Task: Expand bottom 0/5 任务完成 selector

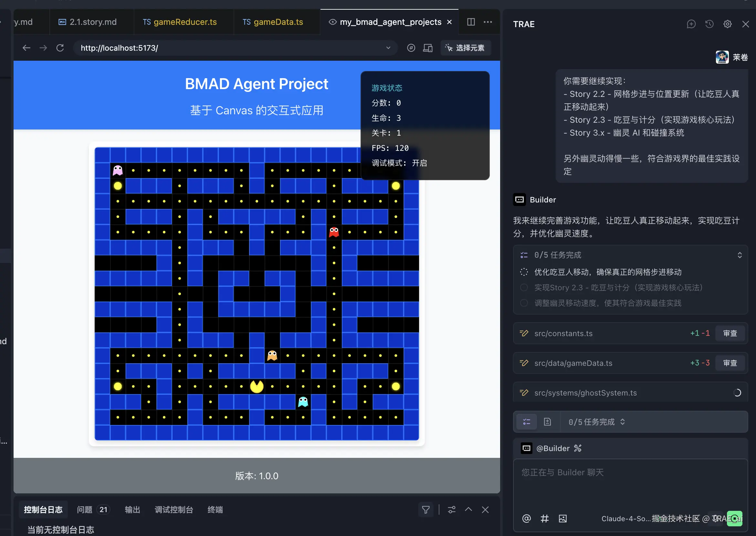Action: point(622,422)
